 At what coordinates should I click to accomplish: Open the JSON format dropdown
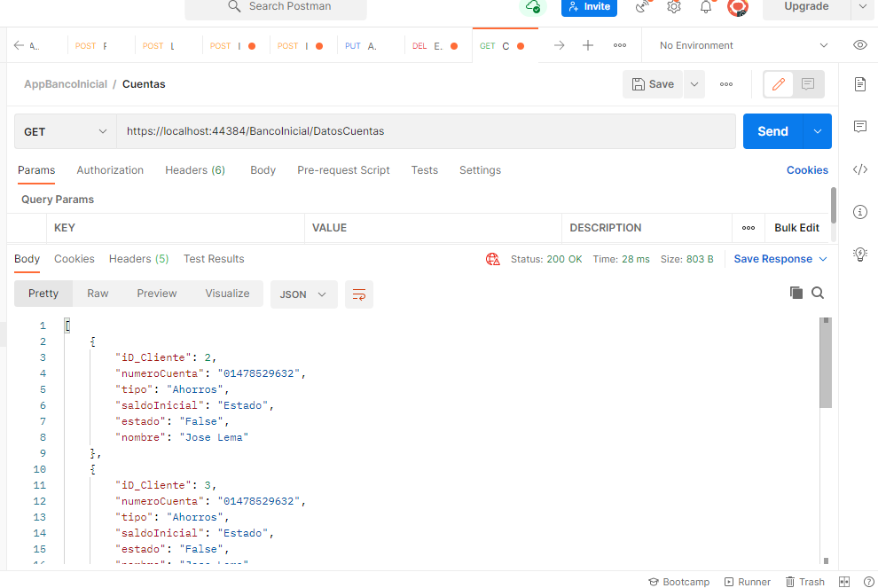click(303, 294)
